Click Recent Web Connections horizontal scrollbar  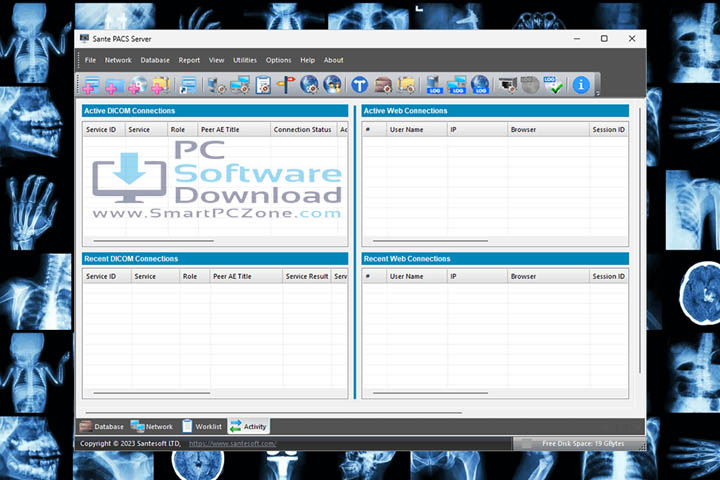pyautogui.click(x=430, y=393)
